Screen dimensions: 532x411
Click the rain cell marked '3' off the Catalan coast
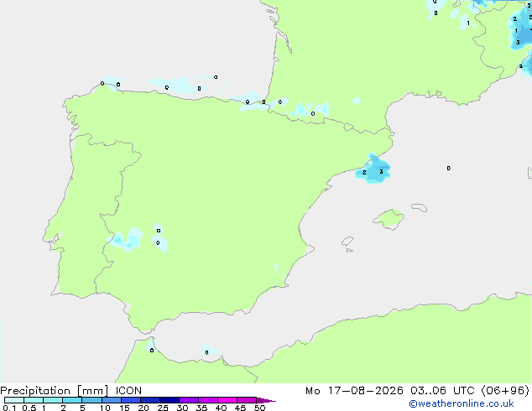tap(381, 172)
